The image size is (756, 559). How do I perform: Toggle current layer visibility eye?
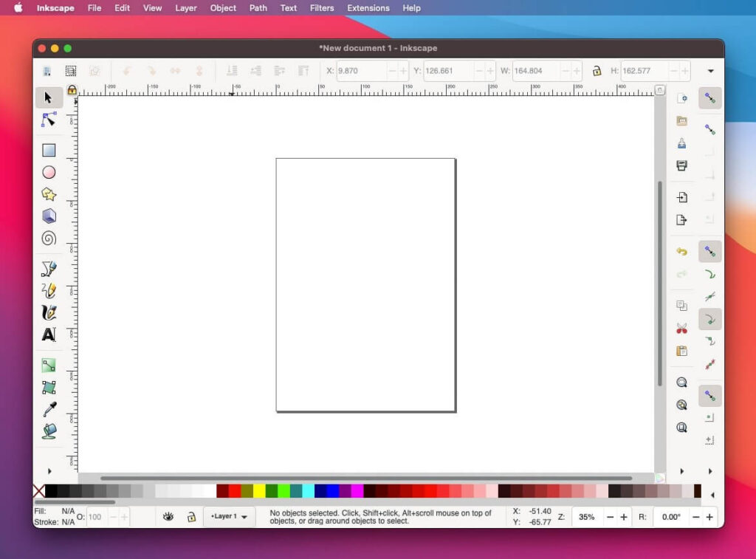tap(168, 517)
